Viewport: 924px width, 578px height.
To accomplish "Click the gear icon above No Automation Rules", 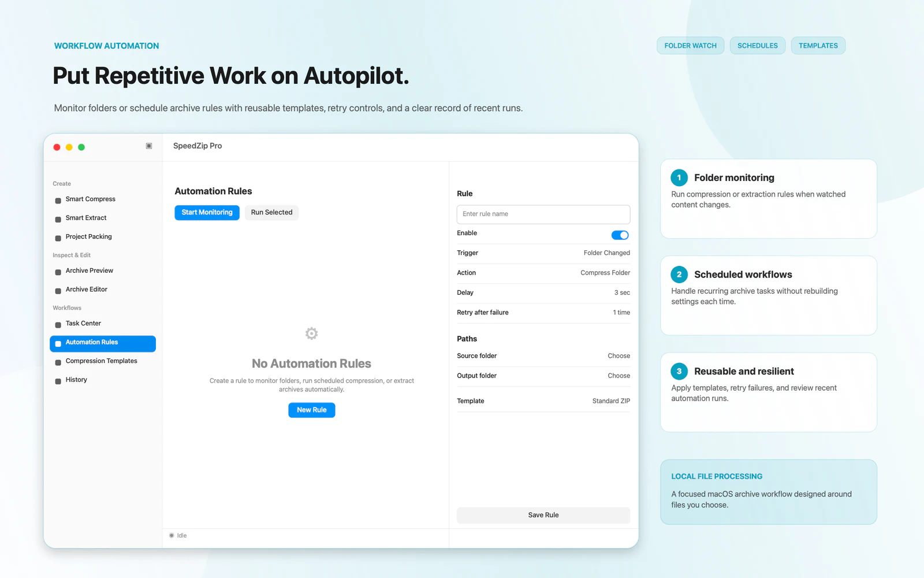I will pyautogui.click(x=311, y=334).
